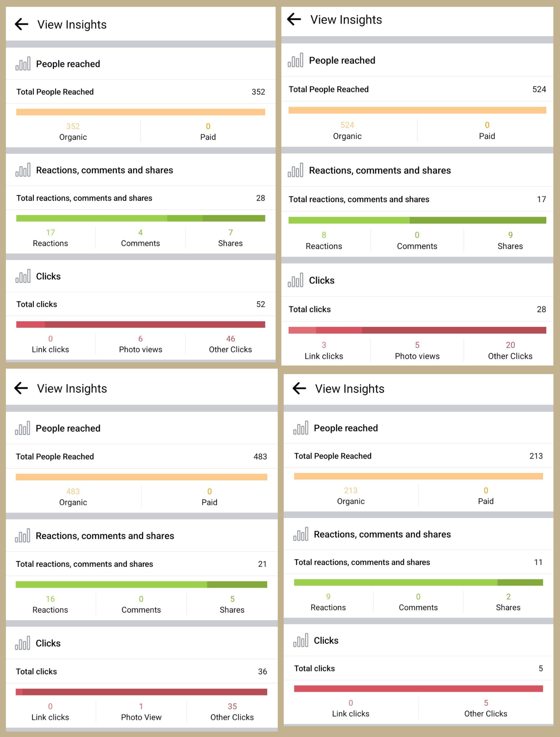Tap back arrow on insights with 352 reached

coord(22,24)
